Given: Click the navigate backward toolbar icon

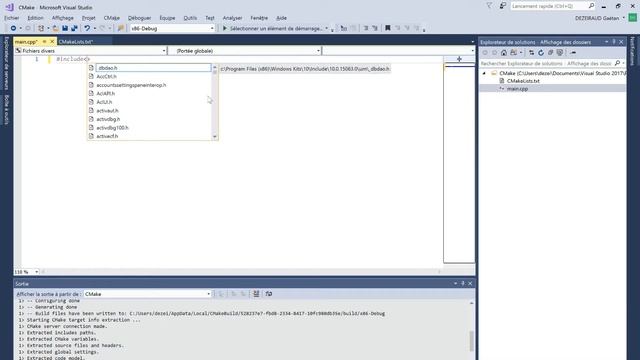Looking at the screenshot, I should 13,28.
